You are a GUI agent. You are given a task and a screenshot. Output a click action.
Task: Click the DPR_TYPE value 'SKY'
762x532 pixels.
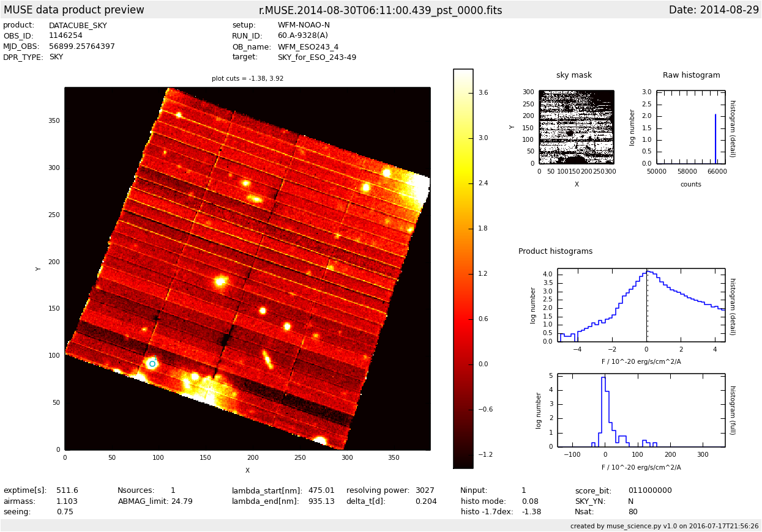(56, 57)
